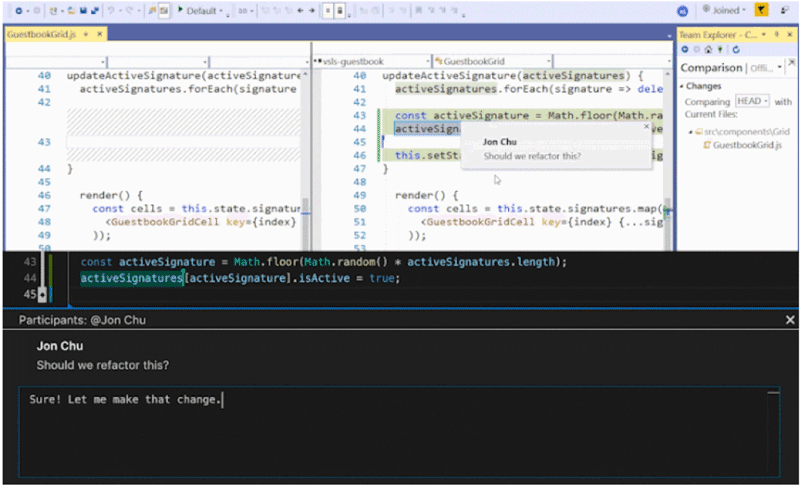Pin the Team Explorer panel
The image size is (800, 485).
click(777, 34)
